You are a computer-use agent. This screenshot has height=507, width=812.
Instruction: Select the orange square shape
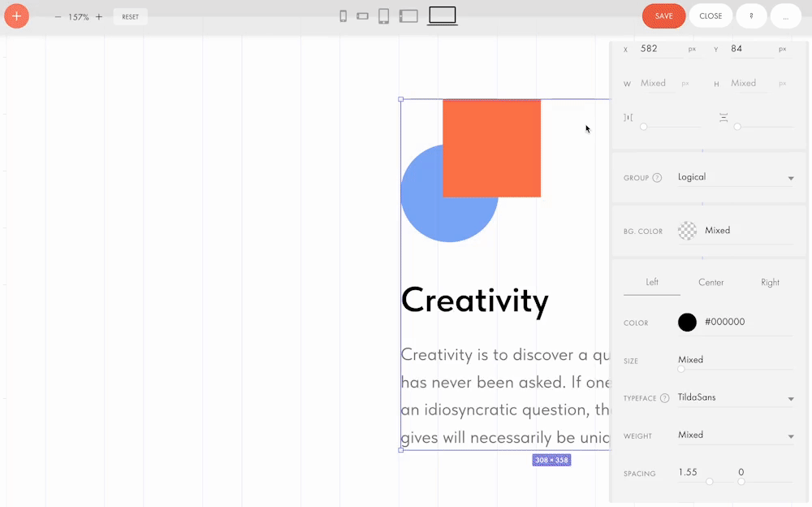491,148
